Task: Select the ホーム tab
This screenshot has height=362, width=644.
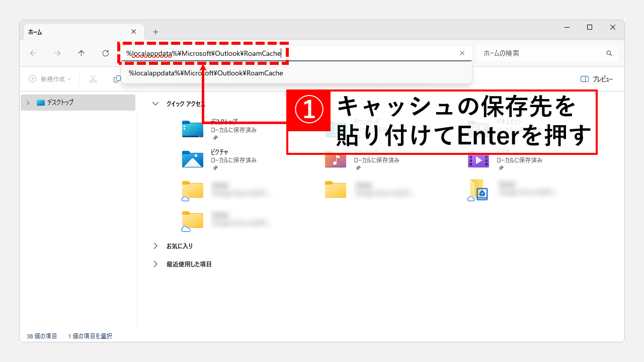Action: [83, 32]
